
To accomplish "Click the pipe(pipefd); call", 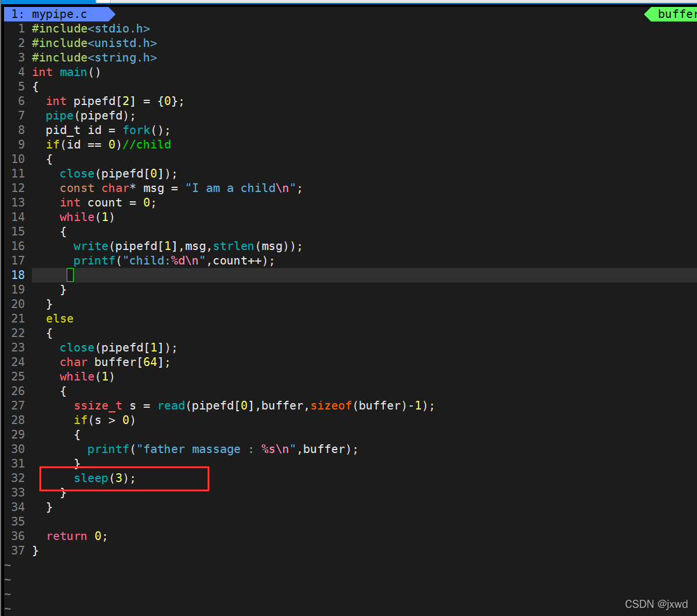I will coord(91,115).
